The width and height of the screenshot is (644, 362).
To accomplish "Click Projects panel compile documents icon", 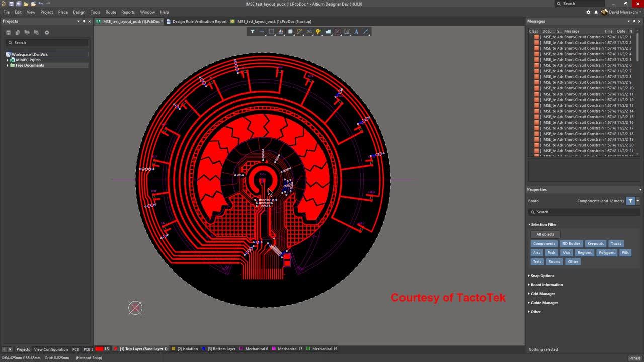I will point(18,32).
